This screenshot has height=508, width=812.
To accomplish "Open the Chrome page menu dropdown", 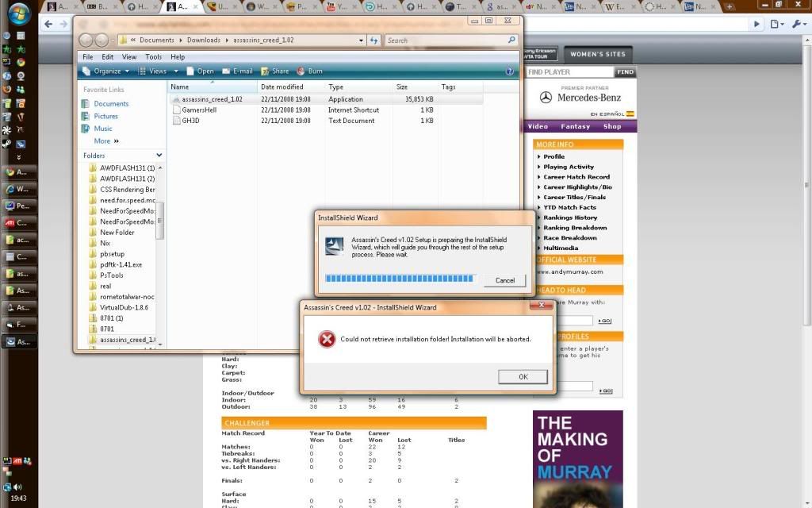I will (777, 24).
